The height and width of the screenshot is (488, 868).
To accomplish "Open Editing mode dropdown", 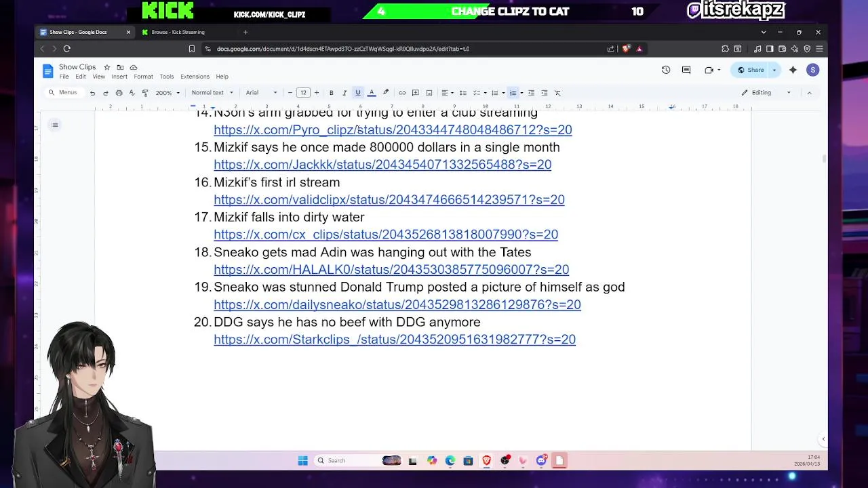I will pyautogui.click(x=766, y=93).
